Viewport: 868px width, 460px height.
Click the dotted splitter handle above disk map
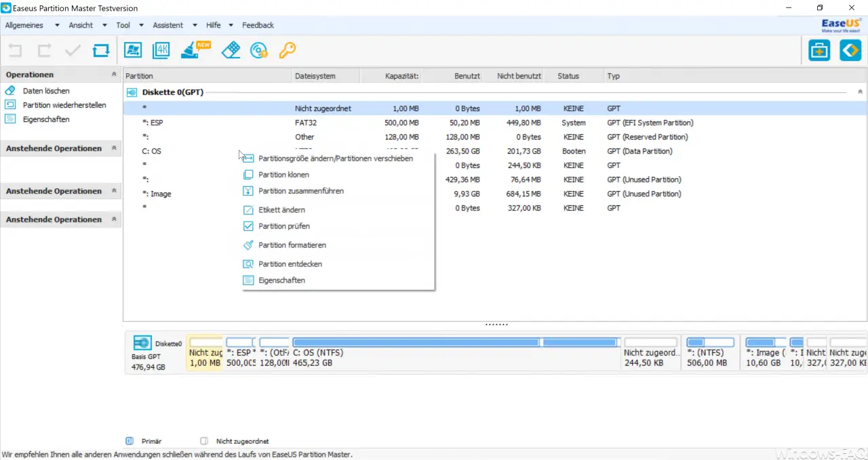(x=496, y=325)
